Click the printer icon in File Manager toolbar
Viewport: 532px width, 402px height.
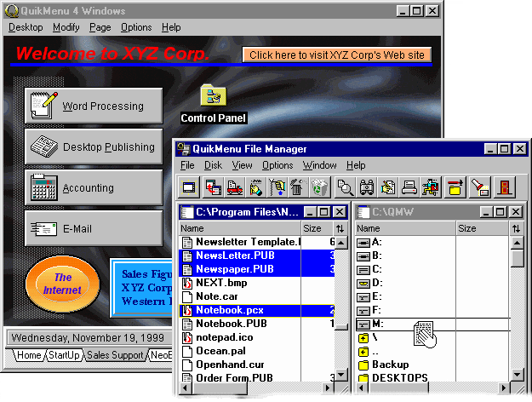coord(409,187)
